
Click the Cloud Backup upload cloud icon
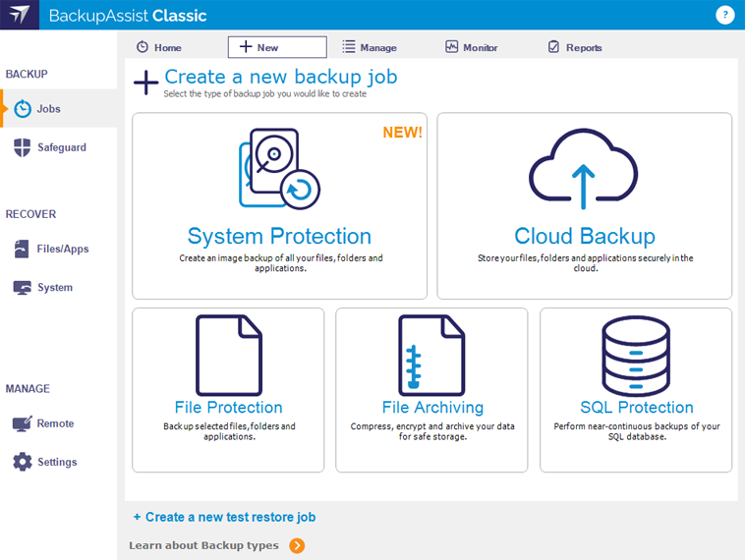pos(584,169)
